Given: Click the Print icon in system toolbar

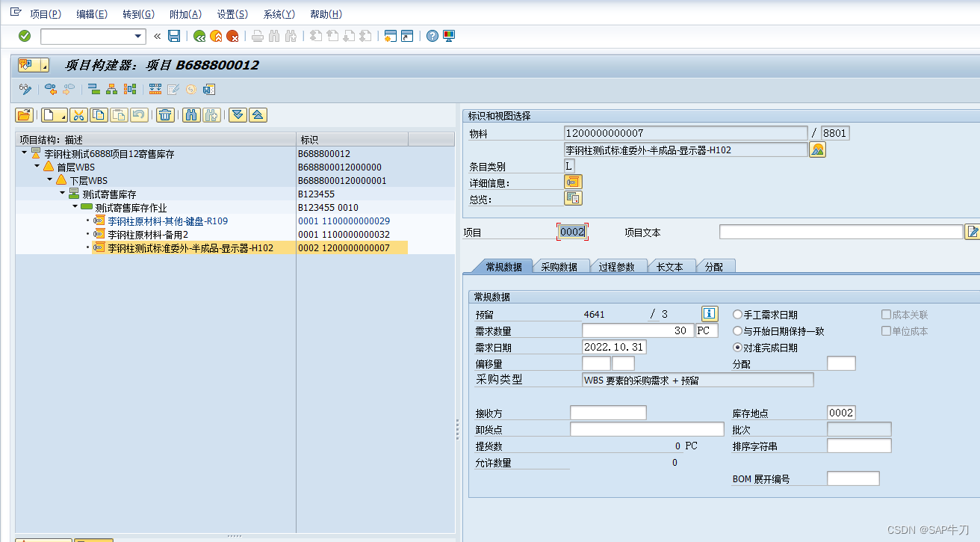Looking at the screenshot, I should [x=258, y=36].
